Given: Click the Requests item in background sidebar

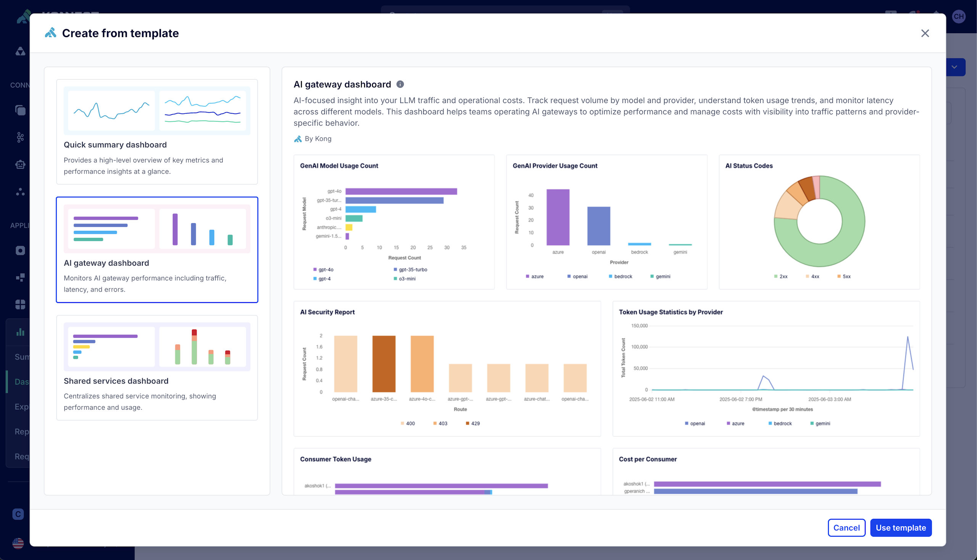Looking at the screenshot, I should [x=21, y=457].
